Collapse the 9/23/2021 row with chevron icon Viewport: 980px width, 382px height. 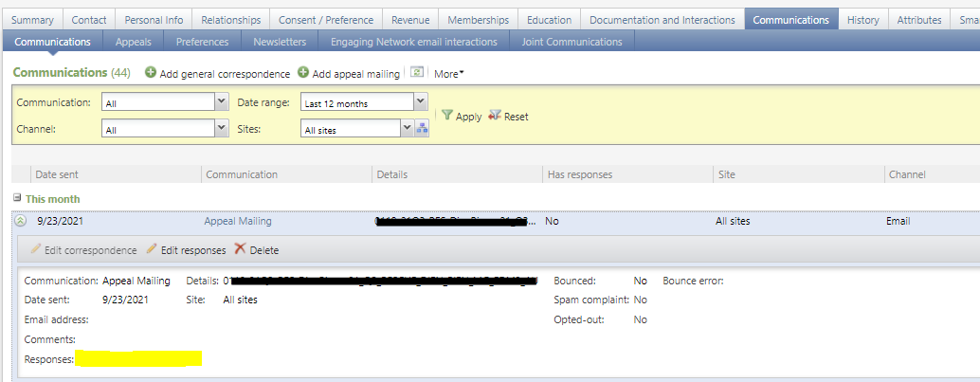(21, 220)
